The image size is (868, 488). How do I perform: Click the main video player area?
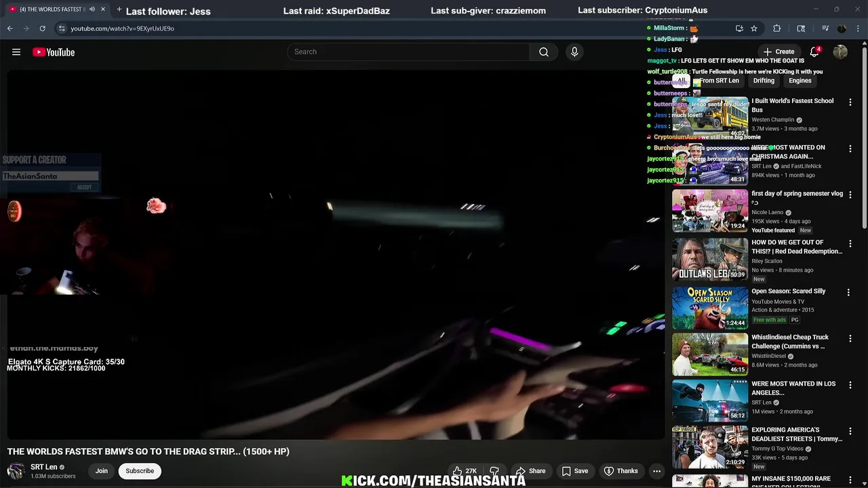(x=336, y=254)
